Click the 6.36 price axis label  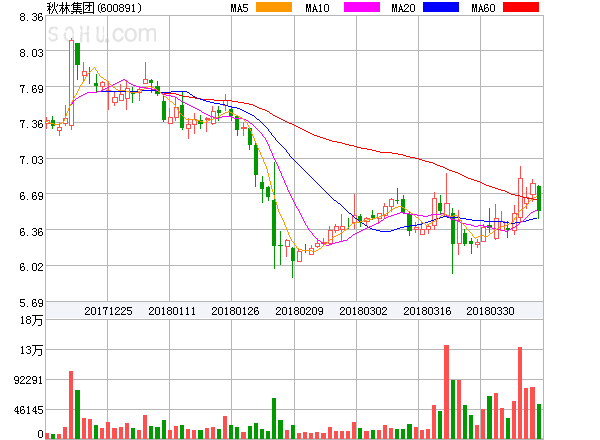point(31,232)
